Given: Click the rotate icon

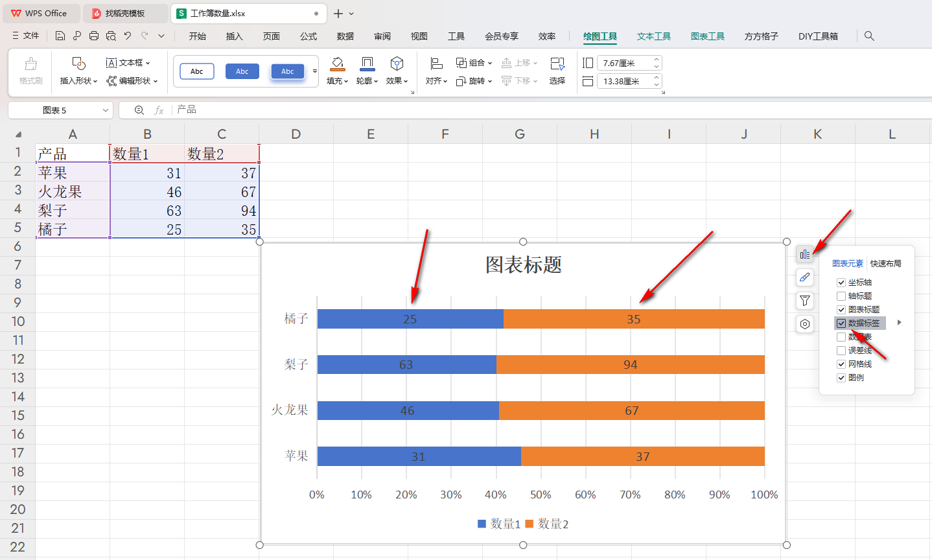Looking at the screenshot, I should click(x=461, y=81).
